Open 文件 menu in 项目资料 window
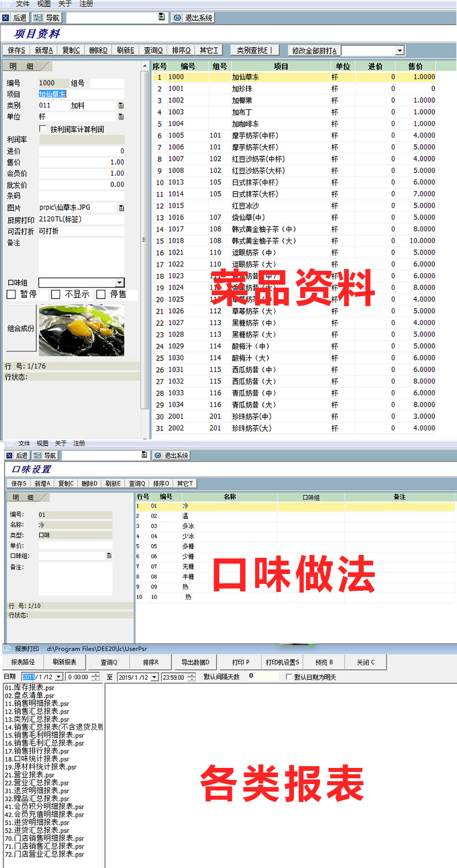 (x=23, y=3)
